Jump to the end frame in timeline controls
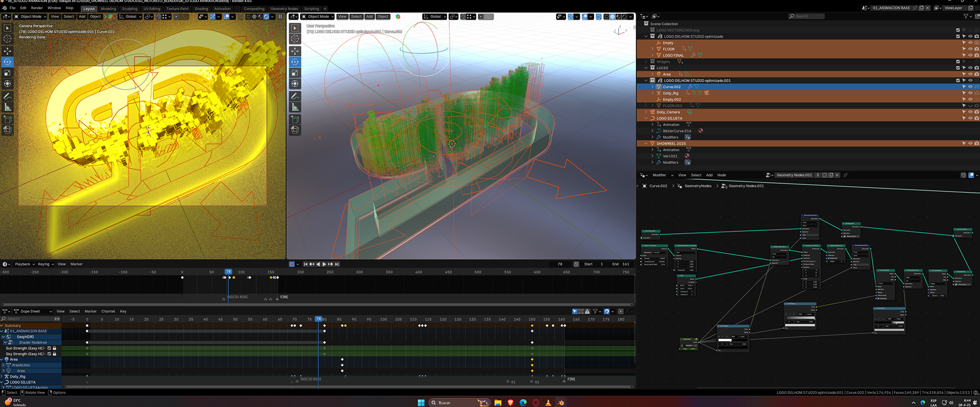Screen dimensions: 980x407 click(x=337, y=264)
